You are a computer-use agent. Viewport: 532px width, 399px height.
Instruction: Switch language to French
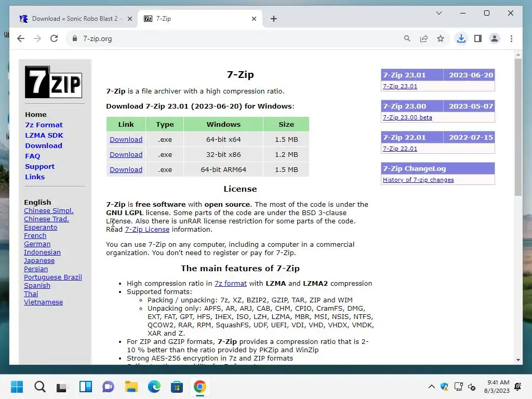tap(35, 236)
